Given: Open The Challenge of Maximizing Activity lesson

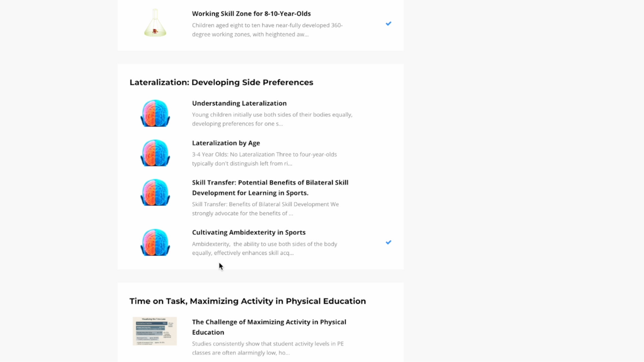Looking at the screenshot, I should point(269,327).
